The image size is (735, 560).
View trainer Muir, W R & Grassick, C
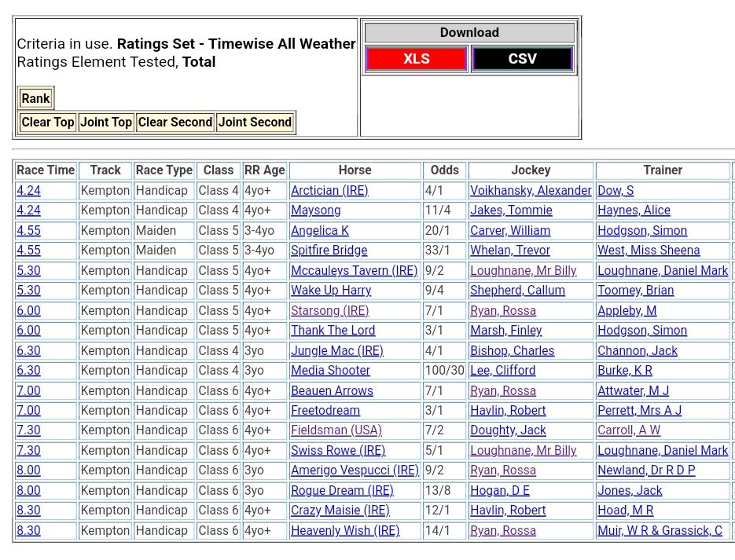coord(660,531)
